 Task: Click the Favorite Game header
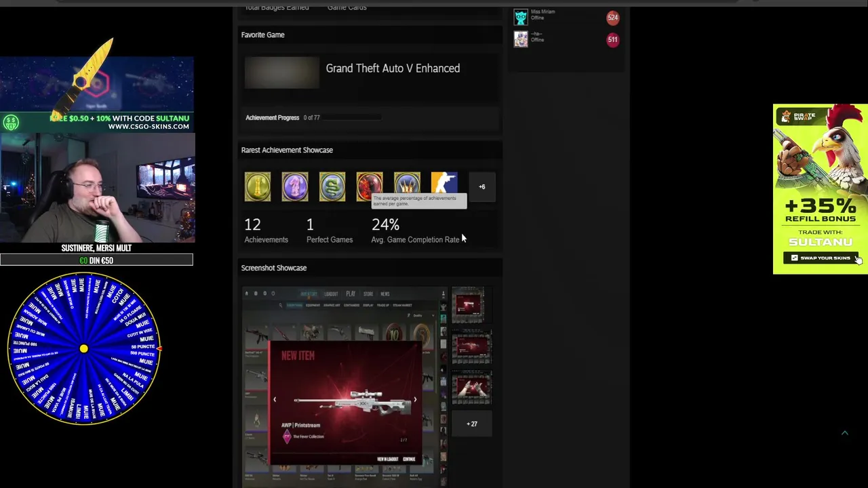click(262, 35)
